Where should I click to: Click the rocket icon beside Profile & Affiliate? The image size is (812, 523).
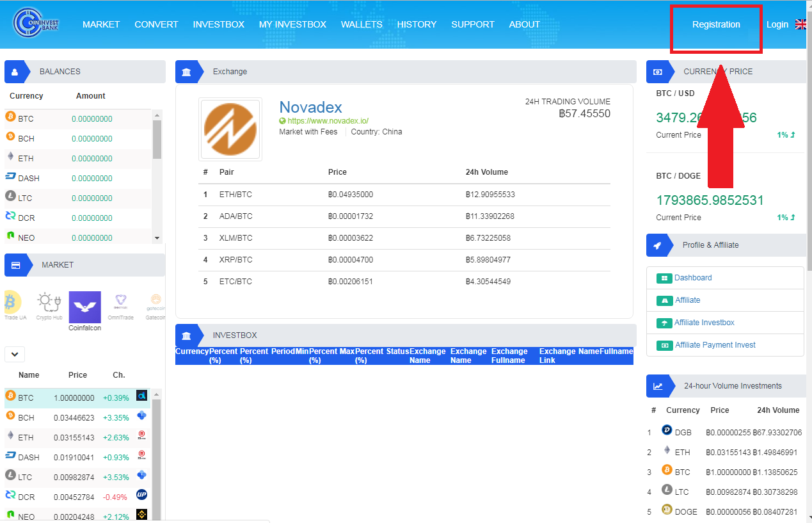[x=657, y=245]
